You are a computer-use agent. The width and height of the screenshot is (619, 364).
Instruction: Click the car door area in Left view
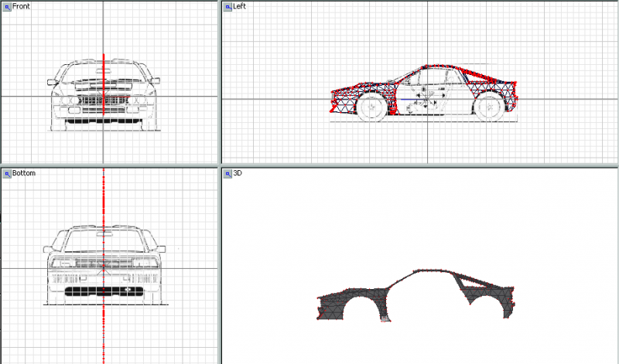click(429, 97)
